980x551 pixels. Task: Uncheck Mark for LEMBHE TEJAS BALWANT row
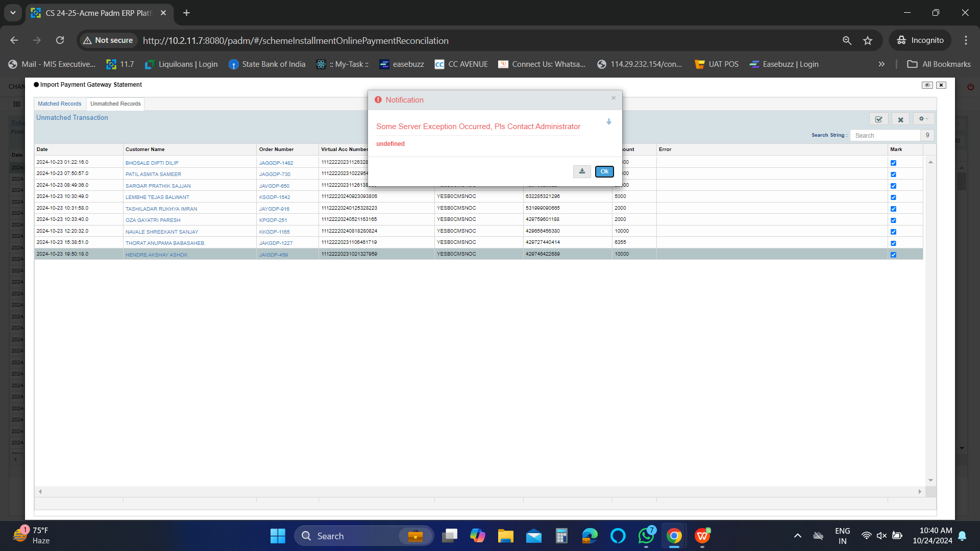pos(893,197)
